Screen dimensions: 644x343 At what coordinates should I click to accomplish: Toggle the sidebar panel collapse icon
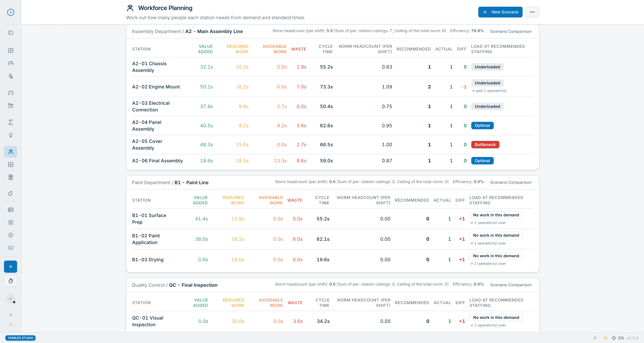(x=11, y=33)
